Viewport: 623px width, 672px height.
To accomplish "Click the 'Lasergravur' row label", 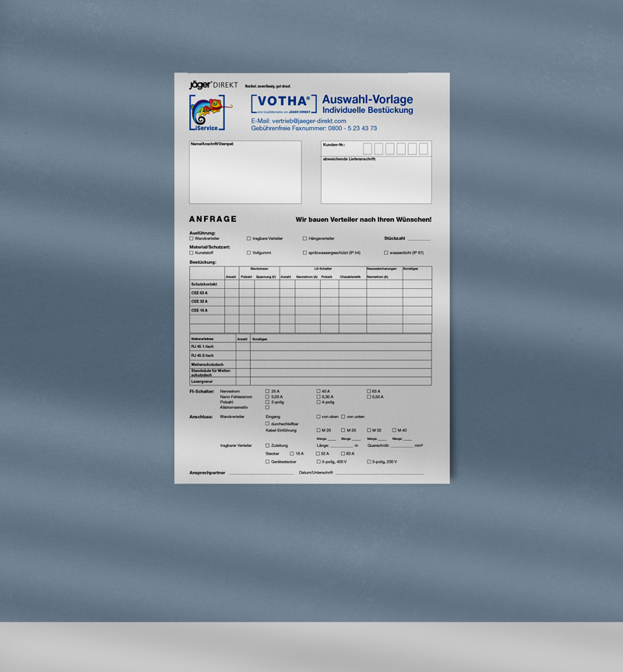I will 202,382.
